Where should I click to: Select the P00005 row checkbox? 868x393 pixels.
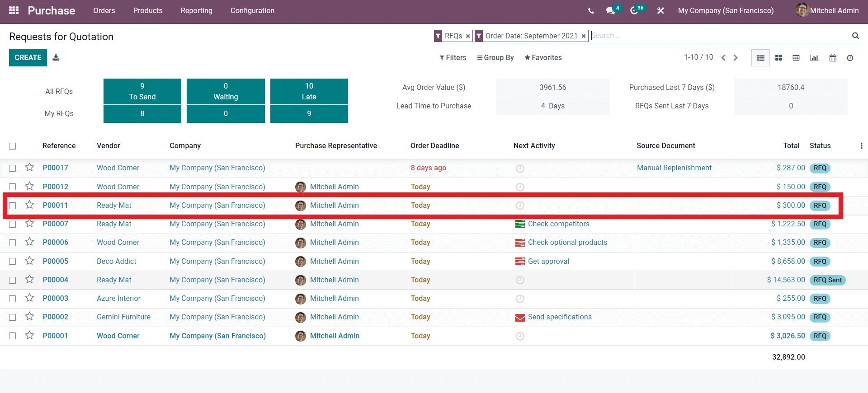tap(12, 261)
